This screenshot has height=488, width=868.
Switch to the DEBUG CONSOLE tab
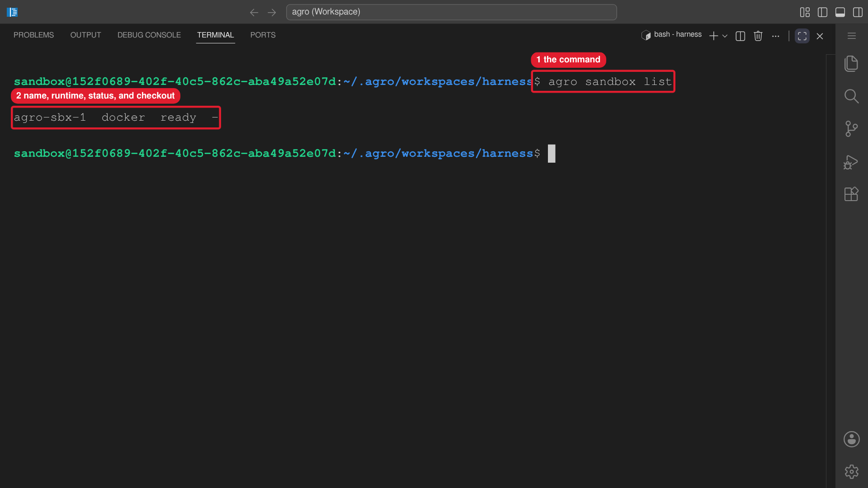[x=149, y=35]
